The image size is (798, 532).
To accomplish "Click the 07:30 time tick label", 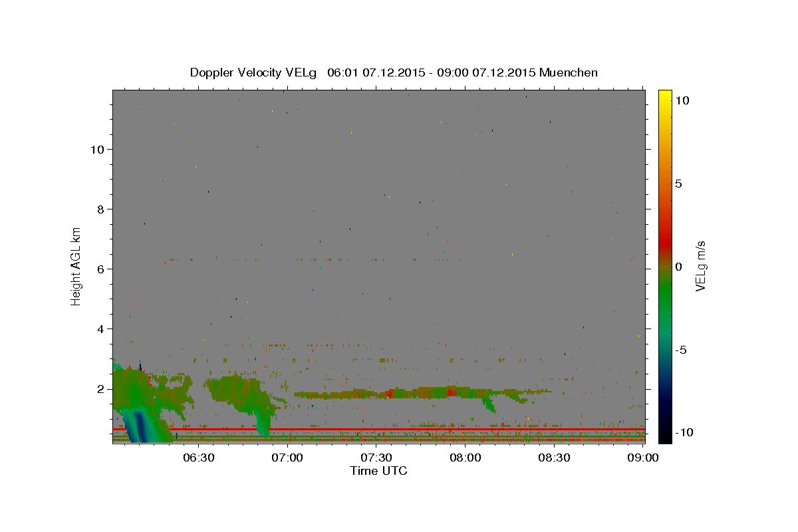I will tap(376, 458).
